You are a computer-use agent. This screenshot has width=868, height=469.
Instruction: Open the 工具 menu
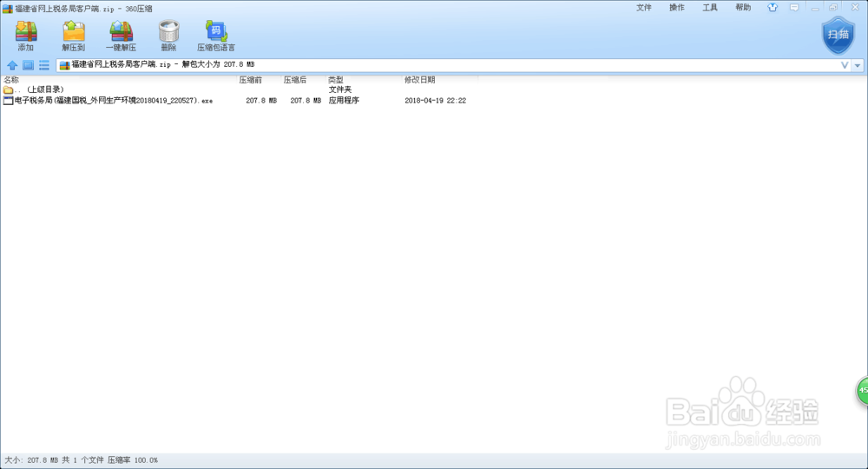click(x=710, y=8)
